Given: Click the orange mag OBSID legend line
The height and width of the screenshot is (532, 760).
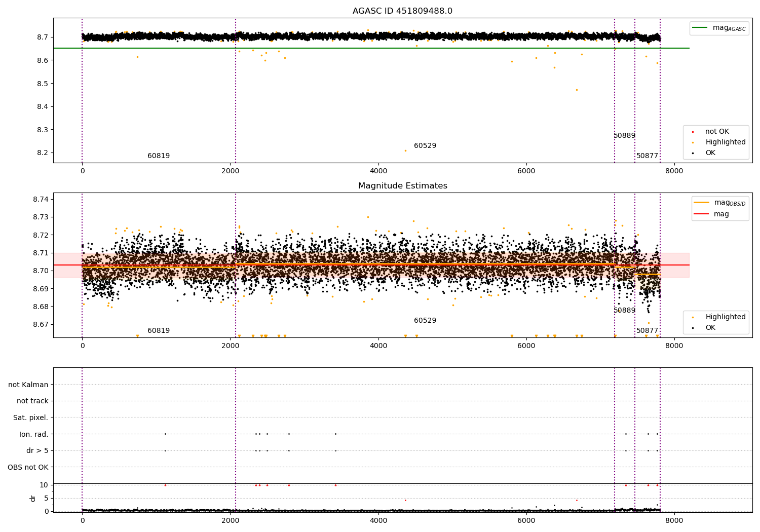Looking at the screenshot, I should tap(702, 203).
